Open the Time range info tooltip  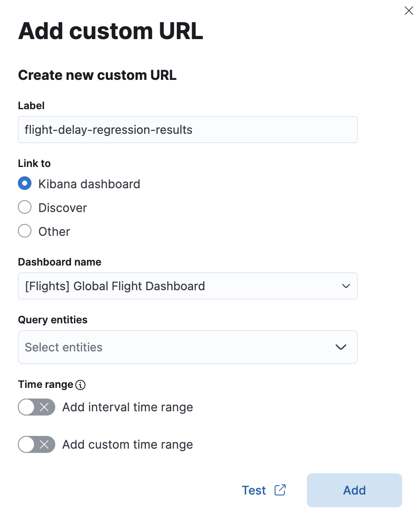80,385
